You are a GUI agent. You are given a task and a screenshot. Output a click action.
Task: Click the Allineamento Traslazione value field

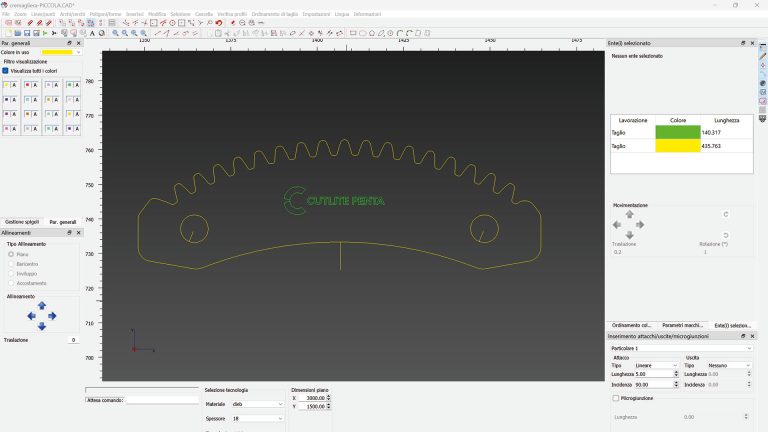click(73, 340)
